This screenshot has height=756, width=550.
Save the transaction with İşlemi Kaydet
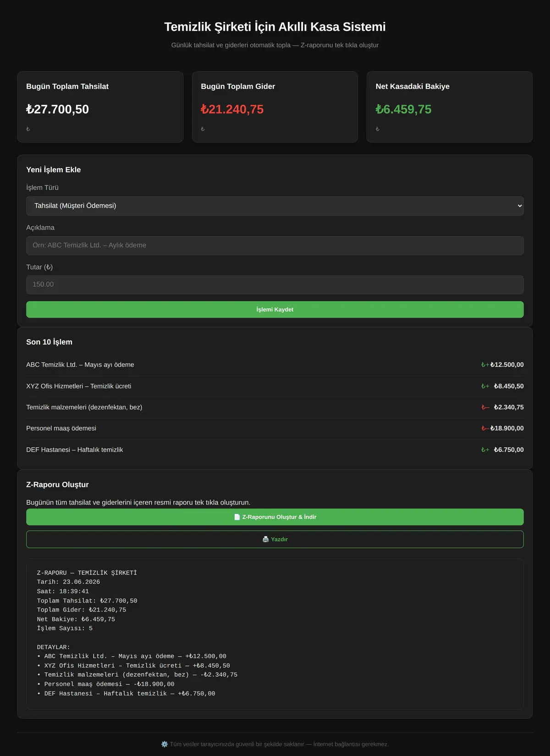pos(275,310)
